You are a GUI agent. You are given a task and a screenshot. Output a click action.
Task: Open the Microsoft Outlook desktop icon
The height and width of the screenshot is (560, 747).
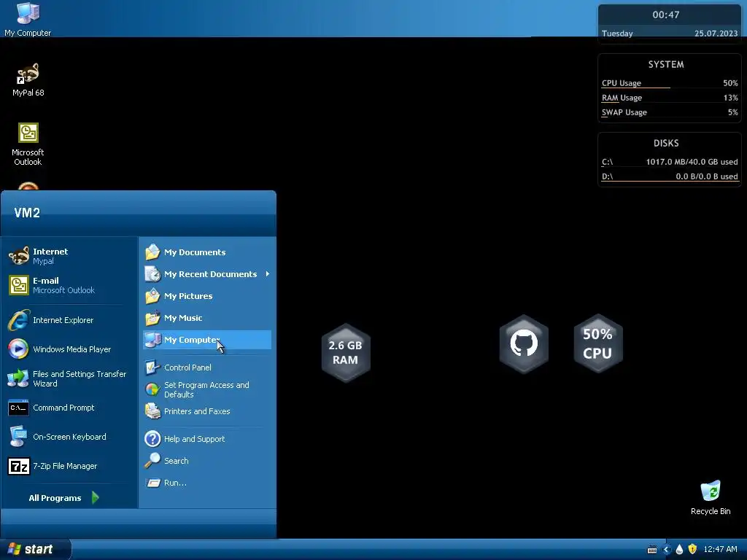coord(28,144)
